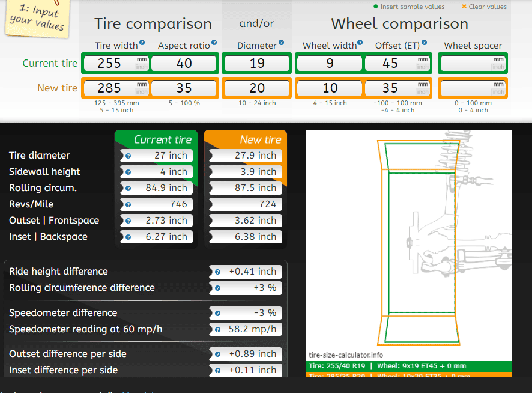532x393 pixels.
Task: Toggle mm/inch unit on new tire offset
Action: point(423,88)
